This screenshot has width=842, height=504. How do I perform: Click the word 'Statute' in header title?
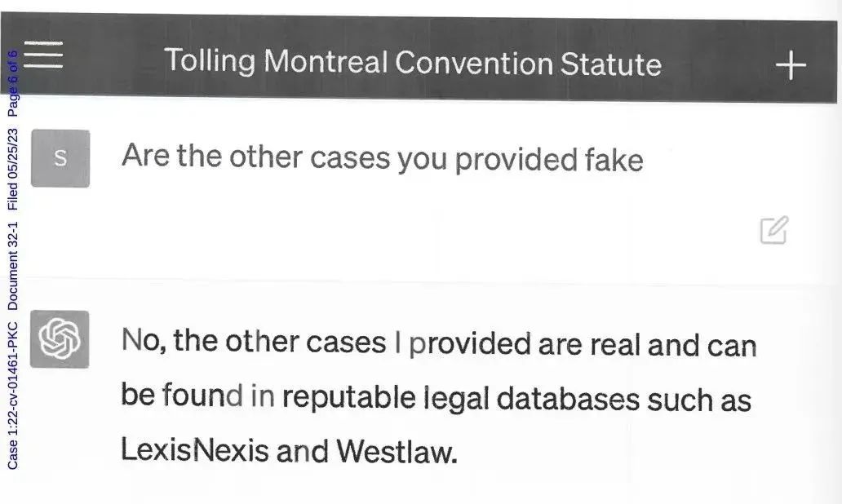click(611, 64)
